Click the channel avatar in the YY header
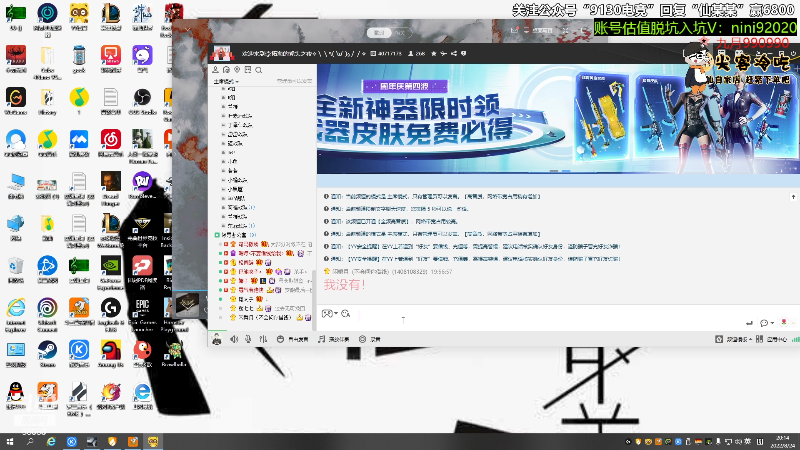Image resolution: width=800 pixels, height=450 pixels. point(222,53)
